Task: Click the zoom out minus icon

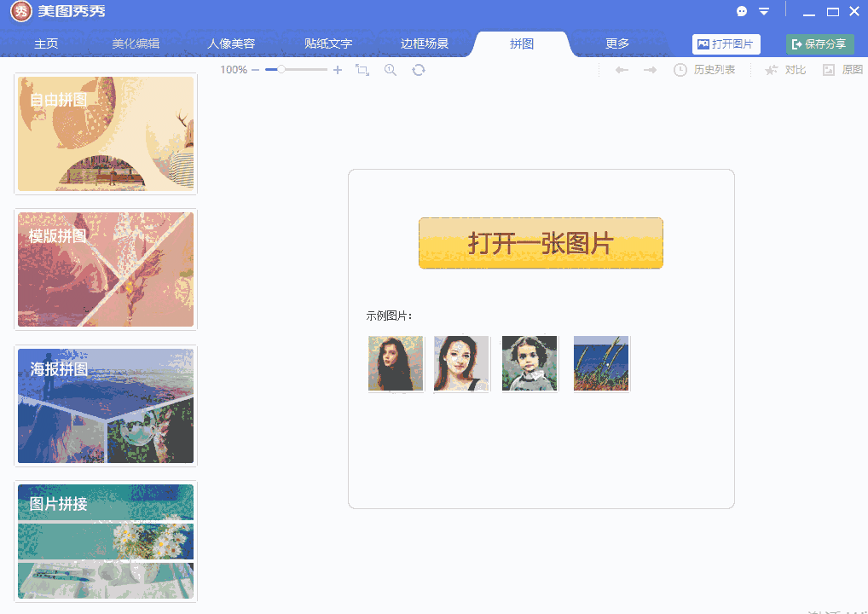Action: point(255,70)
